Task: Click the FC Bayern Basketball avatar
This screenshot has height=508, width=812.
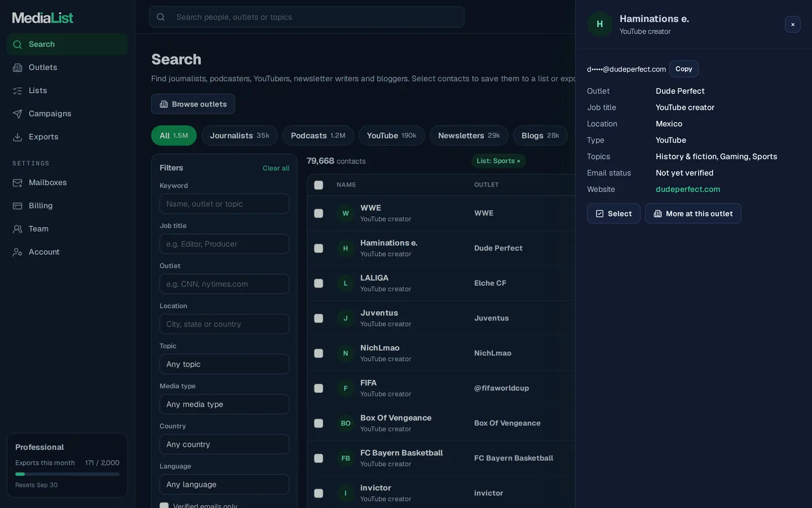Action: coord(346,458)
